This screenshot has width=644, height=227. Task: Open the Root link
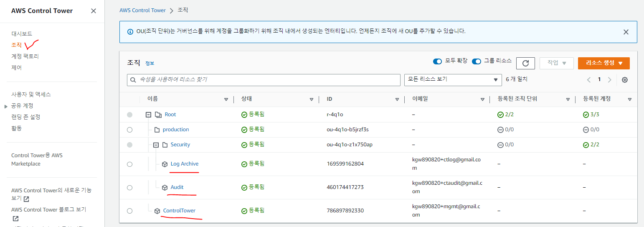(170, 115)
